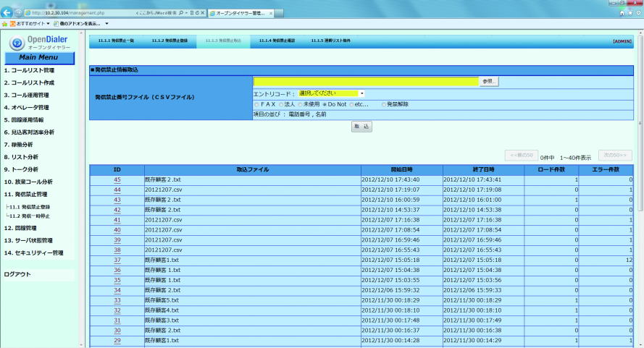Open the new tab button
This screenshot has height=348, width=644.
[x=280, y=13]
